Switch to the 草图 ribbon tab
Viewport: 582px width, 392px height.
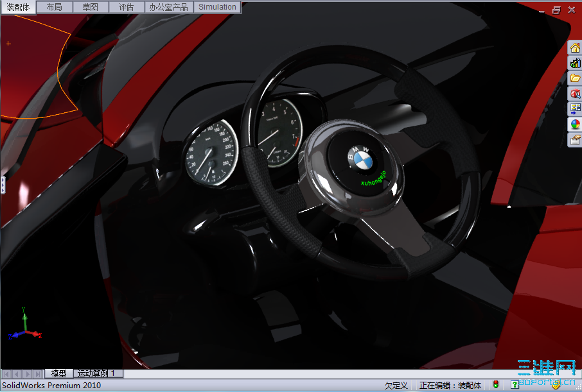pyautogui.click(x=90, y=7)
